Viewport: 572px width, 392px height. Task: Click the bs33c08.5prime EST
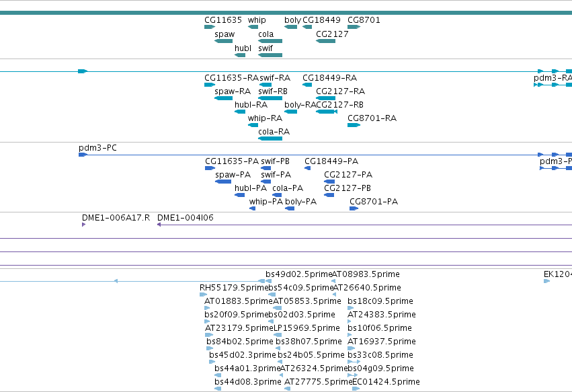[x=354, y=362]
